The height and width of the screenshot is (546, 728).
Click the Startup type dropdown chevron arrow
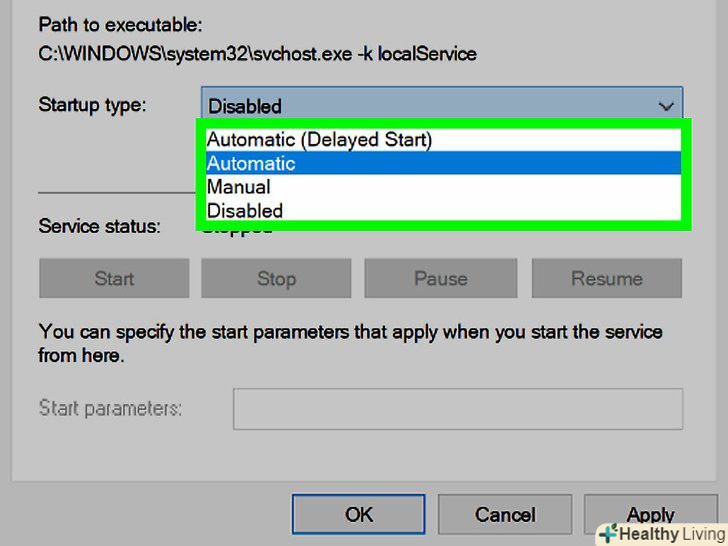tap(666, 106)
